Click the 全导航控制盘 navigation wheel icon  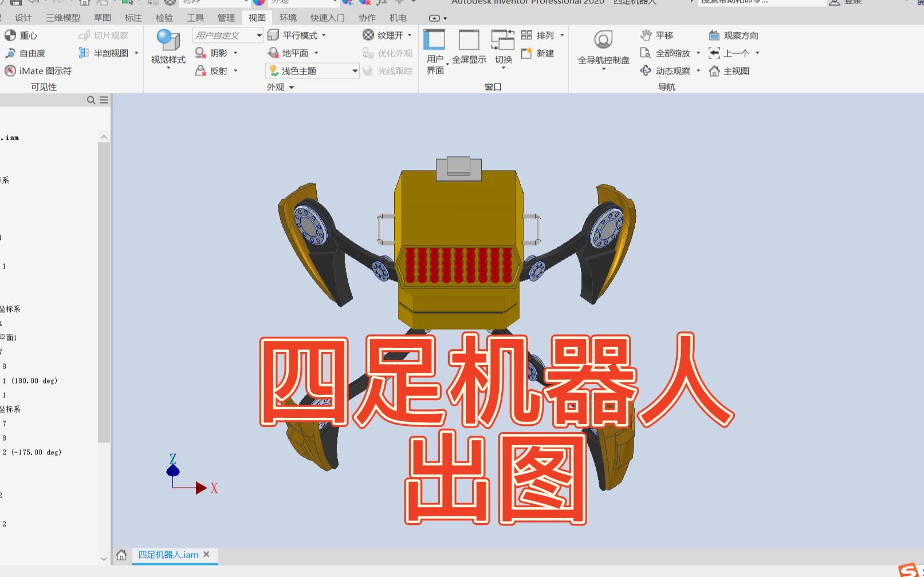pos(603,40)
